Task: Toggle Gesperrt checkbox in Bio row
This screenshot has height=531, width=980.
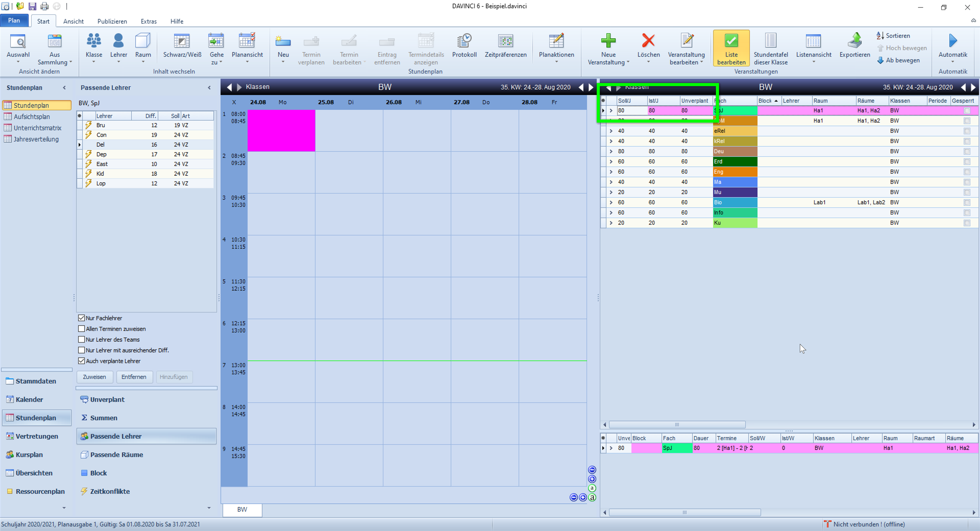Action: (967, 202)
